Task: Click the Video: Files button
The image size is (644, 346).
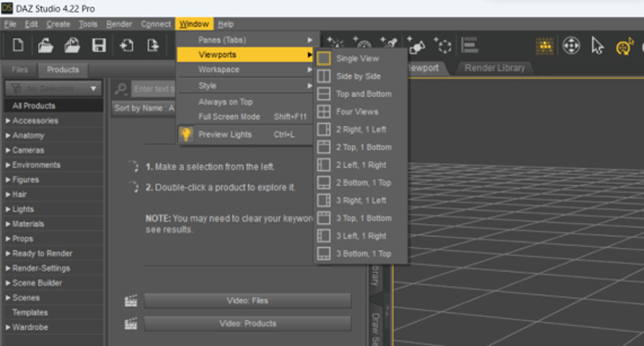Action: (x=247, y=301)
